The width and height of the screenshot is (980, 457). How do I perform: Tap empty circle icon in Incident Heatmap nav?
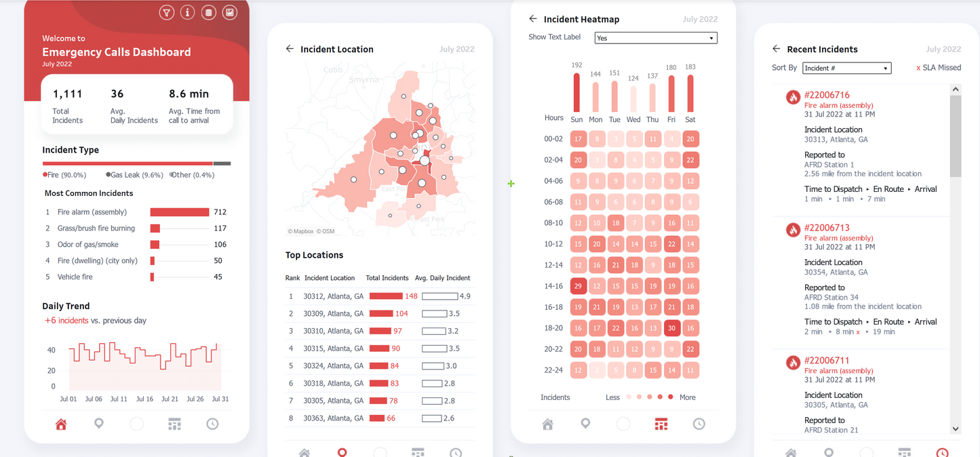tap(623, 424)
